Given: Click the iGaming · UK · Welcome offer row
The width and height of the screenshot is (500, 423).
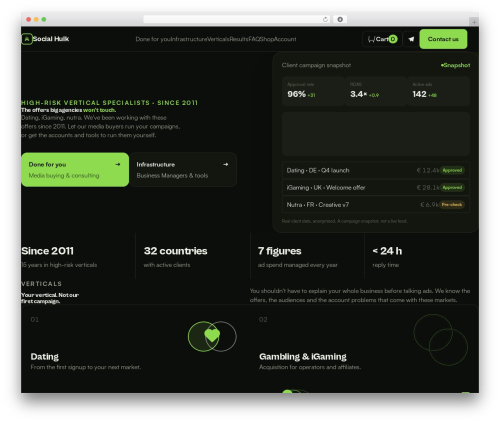Looking at the screenshot, I should click(376, 187).
